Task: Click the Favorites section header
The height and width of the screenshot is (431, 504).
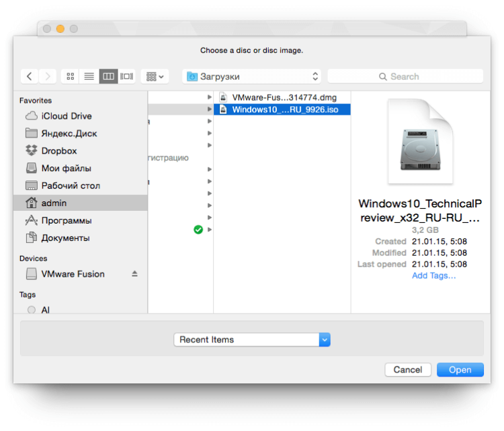Action: click(36, 101)
